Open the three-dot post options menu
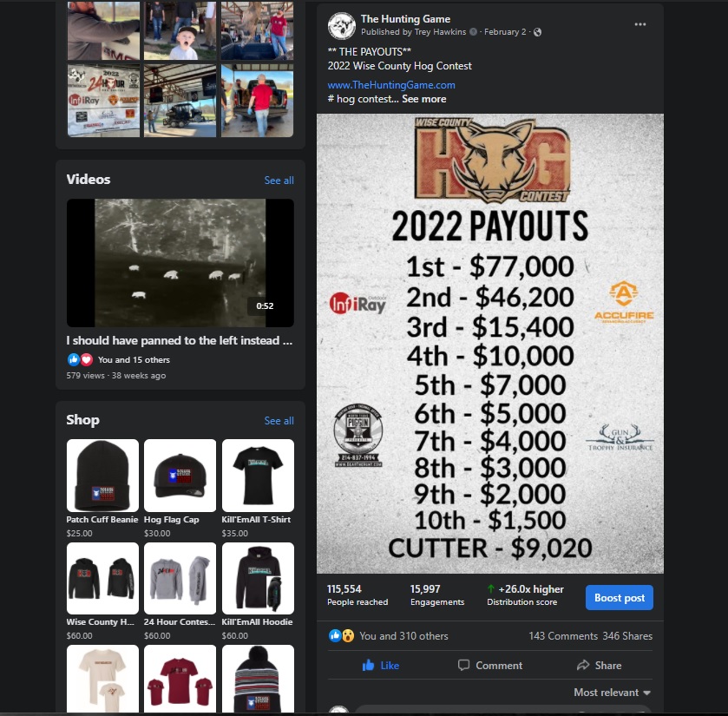 639,24
